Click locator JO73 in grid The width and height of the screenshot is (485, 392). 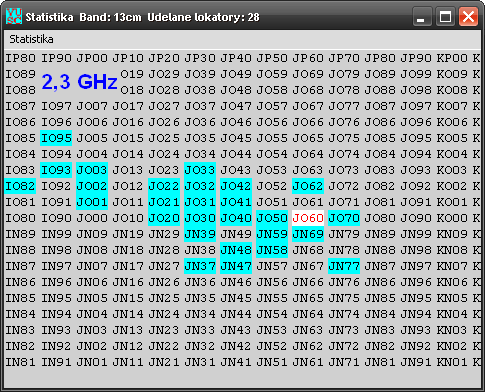344,170
